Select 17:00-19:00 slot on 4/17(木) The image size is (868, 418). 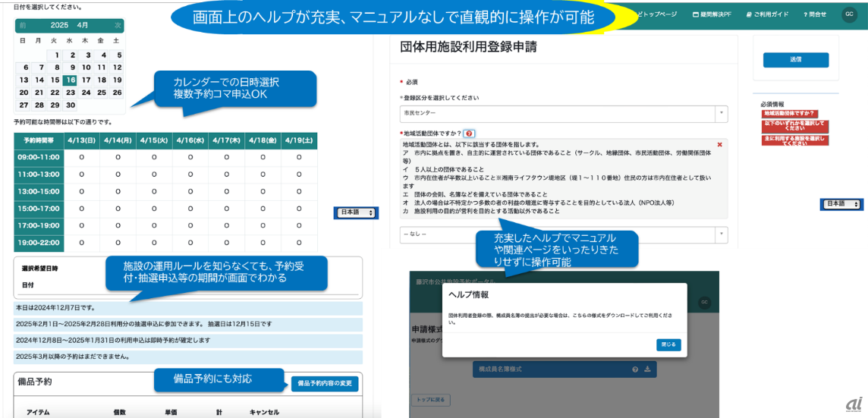227,225
